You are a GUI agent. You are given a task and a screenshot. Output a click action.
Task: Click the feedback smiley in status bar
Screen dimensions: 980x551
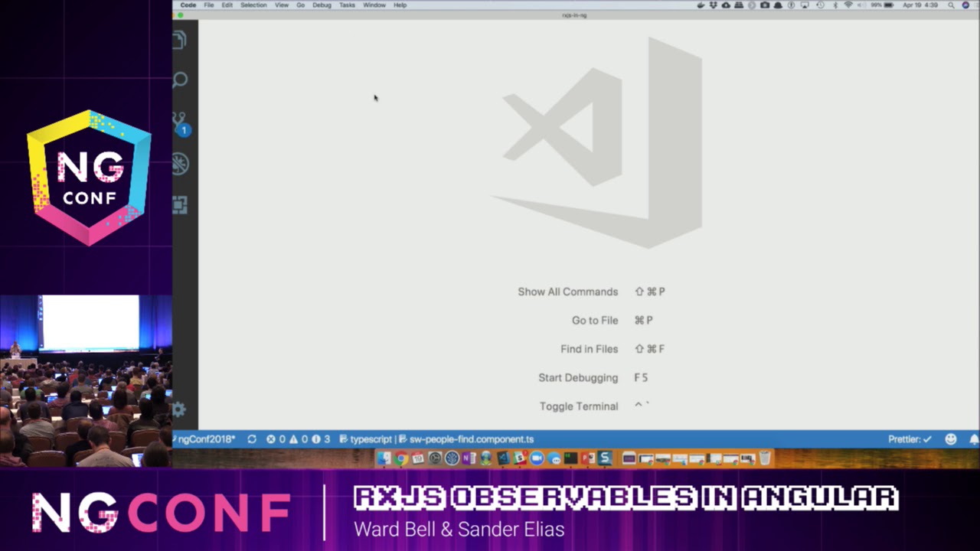point(951,439)
